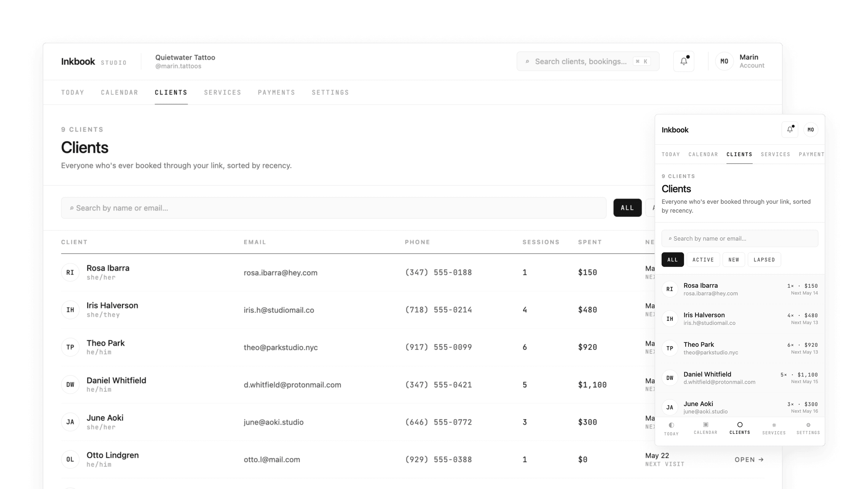
Task: Tap TODAY in mobile top tabs
Action: coord(671,155)
